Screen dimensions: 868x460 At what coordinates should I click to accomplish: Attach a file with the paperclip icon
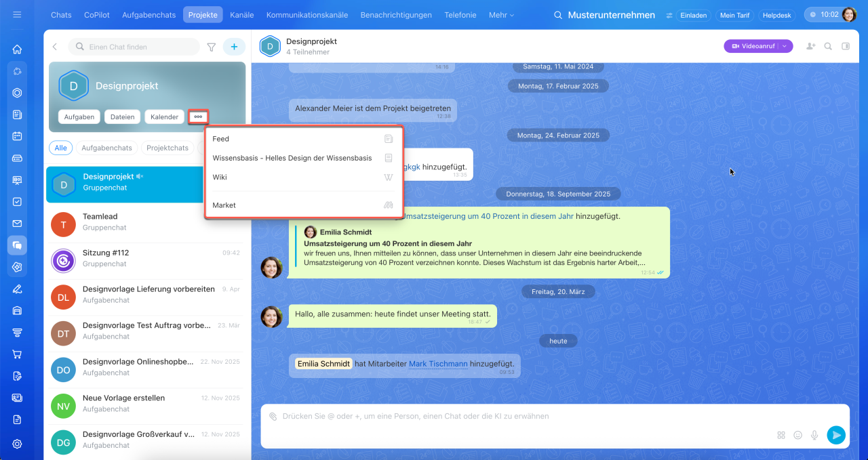[273, 417]
